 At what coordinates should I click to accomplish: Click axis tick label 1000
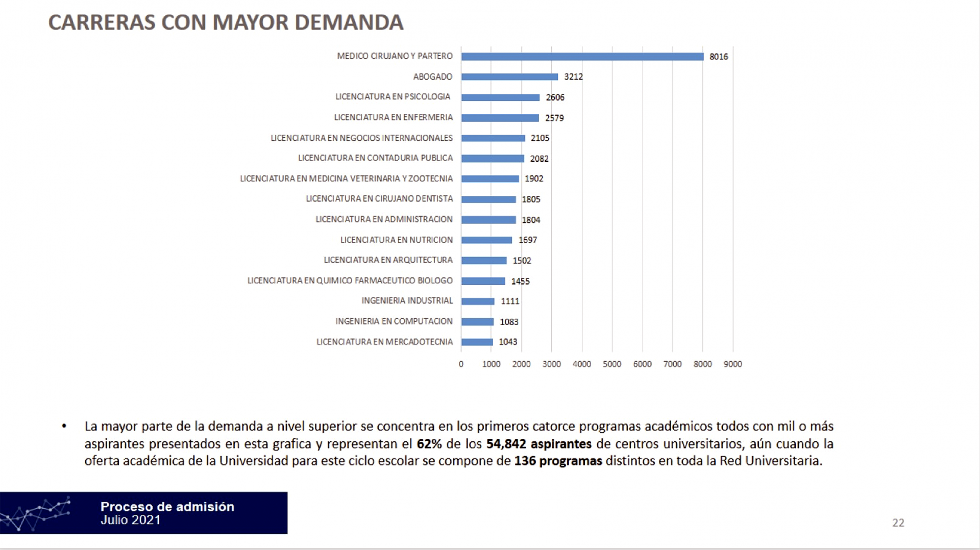(491, 364)
